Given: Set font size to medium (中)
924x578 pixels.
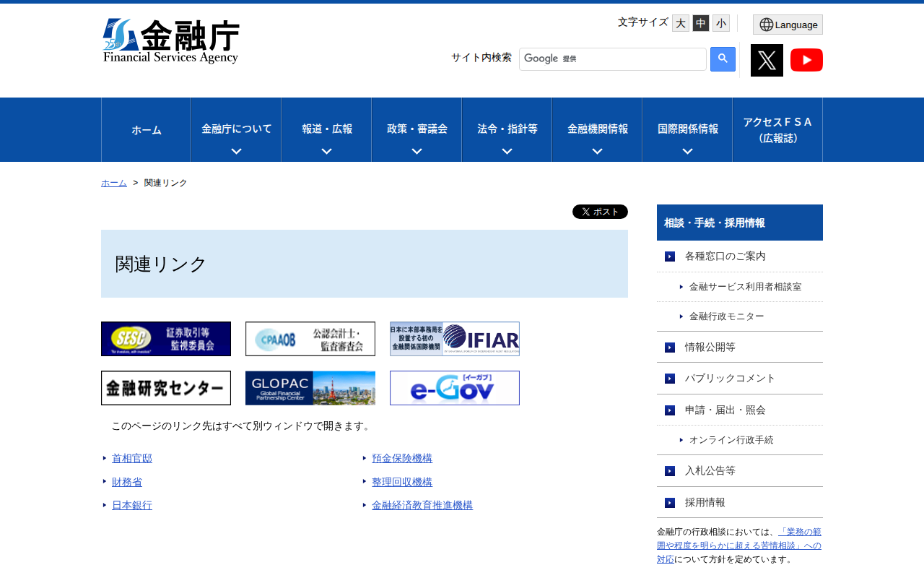Looking at the screenshot, I should click(x=701, y=23).
